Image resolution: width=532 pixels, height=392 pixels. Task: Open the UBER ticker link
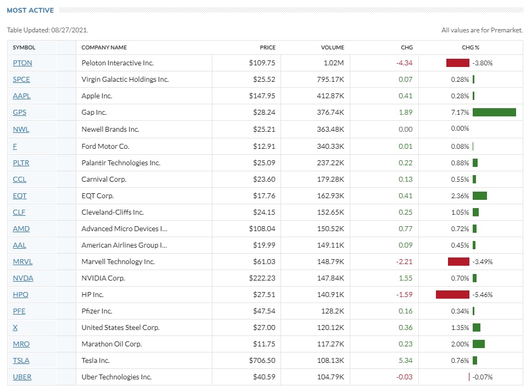pos(22,377)
